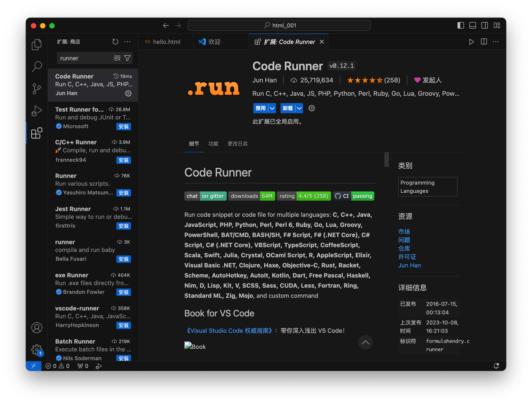Install the vscode-runner extension

(x=123, y=325)
